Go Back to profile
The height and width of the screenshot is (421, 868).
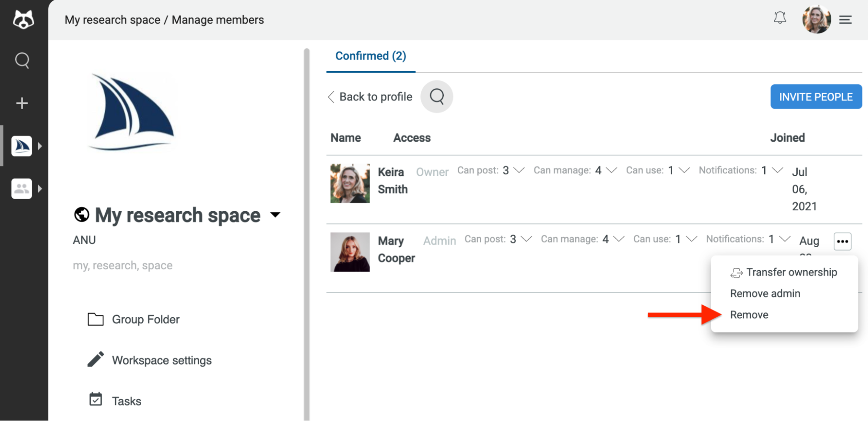click(370, 96)
